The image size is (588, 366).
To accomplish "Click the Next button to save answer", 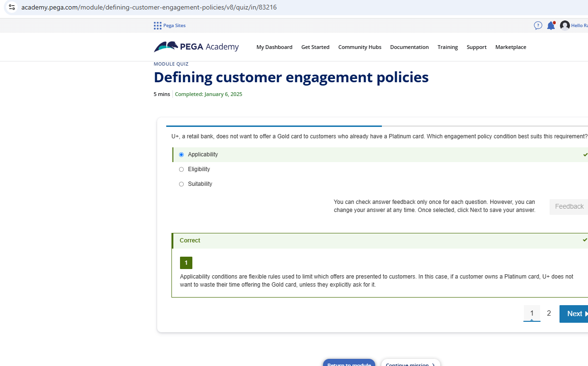I will [x=575, y=314].
